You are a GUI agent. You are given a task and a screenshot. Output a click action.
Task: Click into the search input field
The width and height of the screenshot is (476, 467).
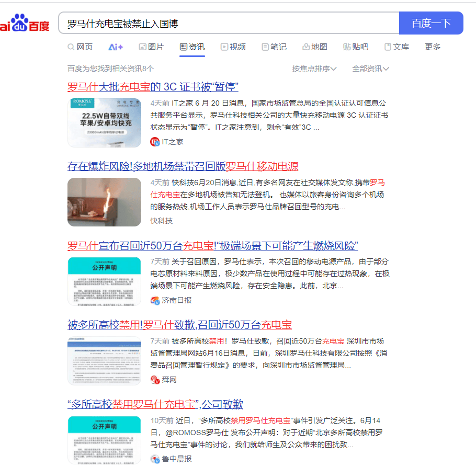pyautogui.click(x=229, y=23)
